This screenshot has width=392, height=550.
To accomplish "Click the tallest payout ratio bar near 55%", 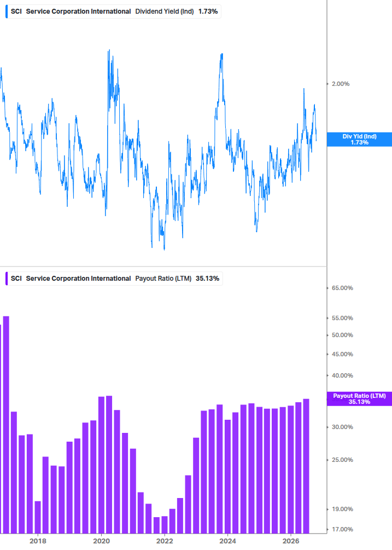I will (6, 425).
